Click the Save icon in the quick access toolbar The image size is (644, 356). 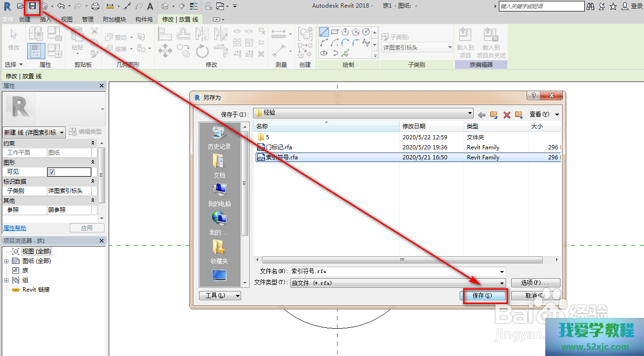tap(32, 6)
